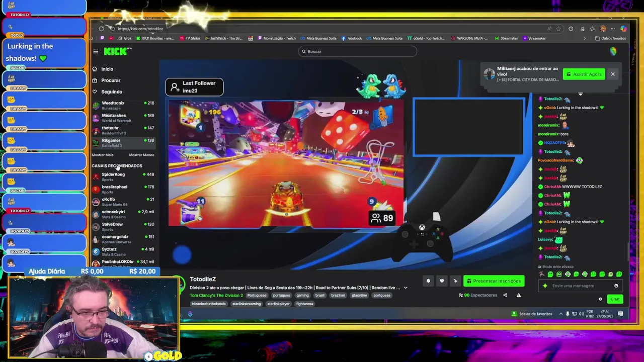Screen dimensions: 644x362
Task: Open theteubr channel
Action: coord(123,130)
